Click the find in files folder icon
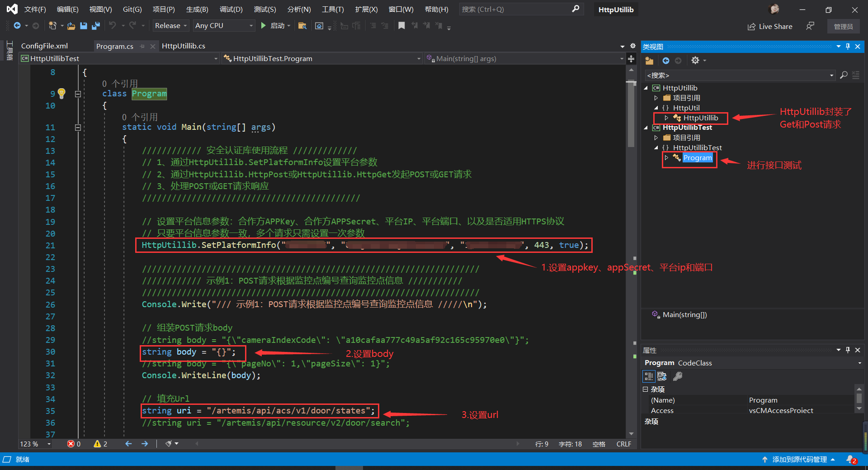Viewport: 868px width, 470px height. 302,26
